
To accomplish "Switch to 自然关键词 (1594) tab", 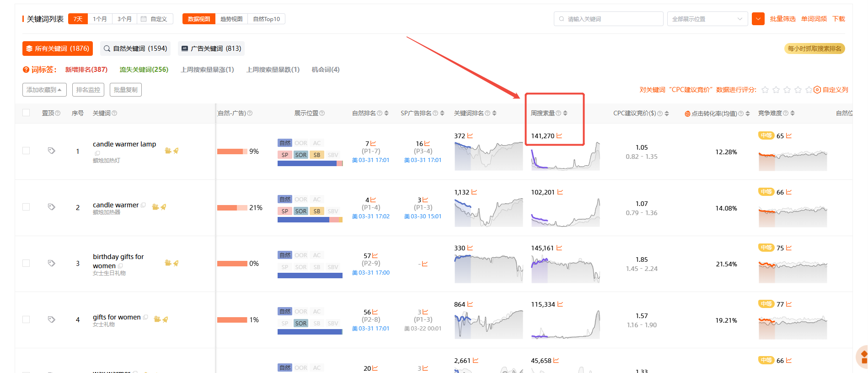I will point(135,49).
